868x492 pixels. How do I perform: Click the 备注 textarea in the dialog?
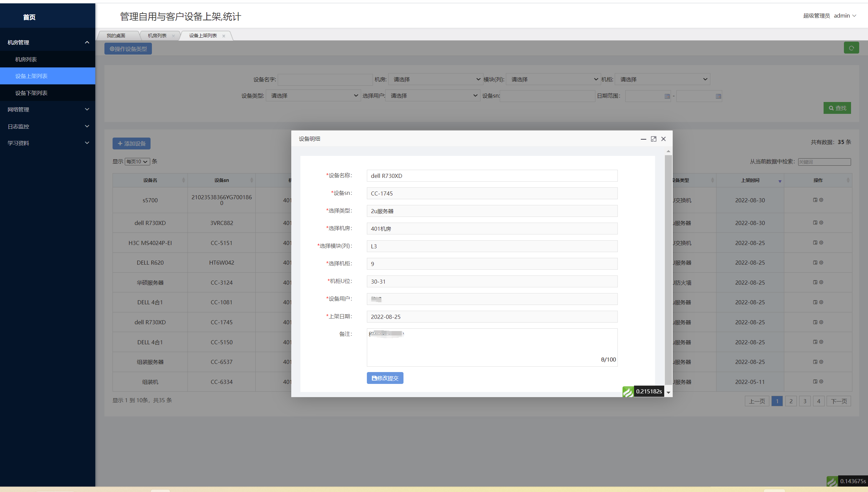492,347
